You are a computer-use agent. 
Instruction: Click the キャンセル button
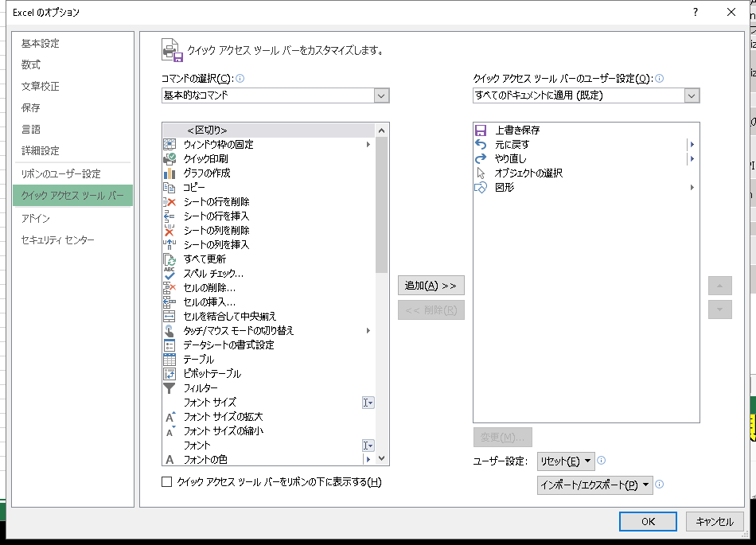[x=715, y=521]
